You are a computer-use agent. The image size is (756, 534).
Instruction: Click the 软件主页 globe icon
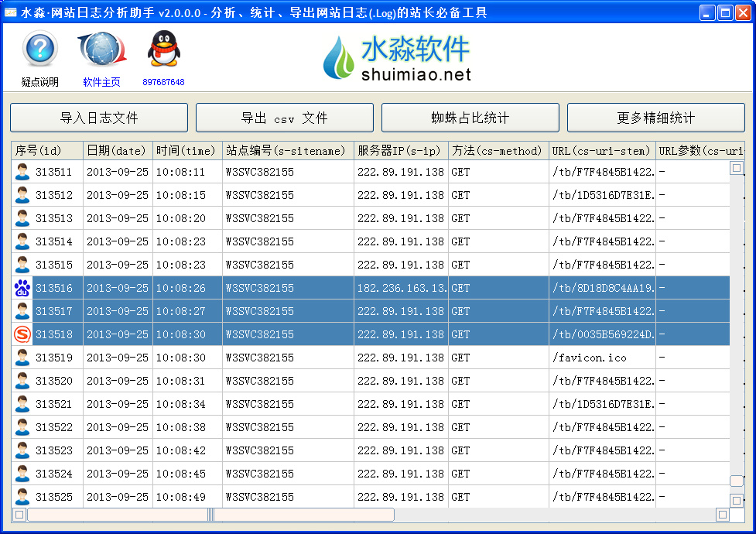pos(101,50)
